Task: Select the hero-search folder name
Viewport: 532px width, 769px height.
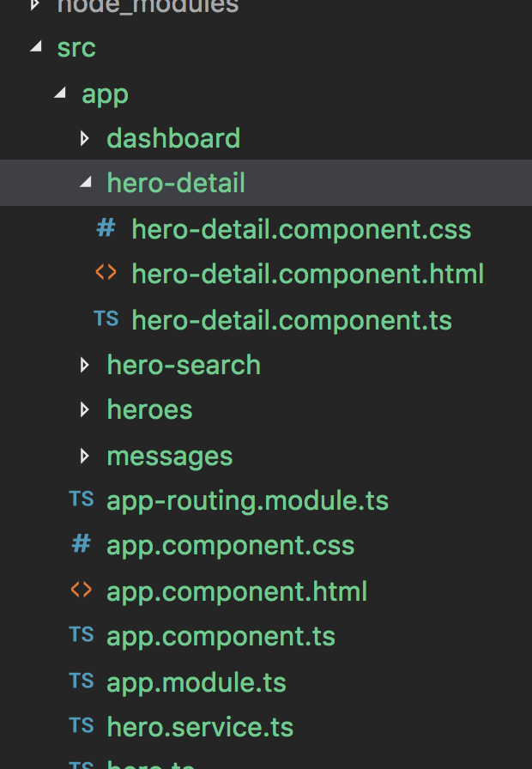Action: [184, 366]
